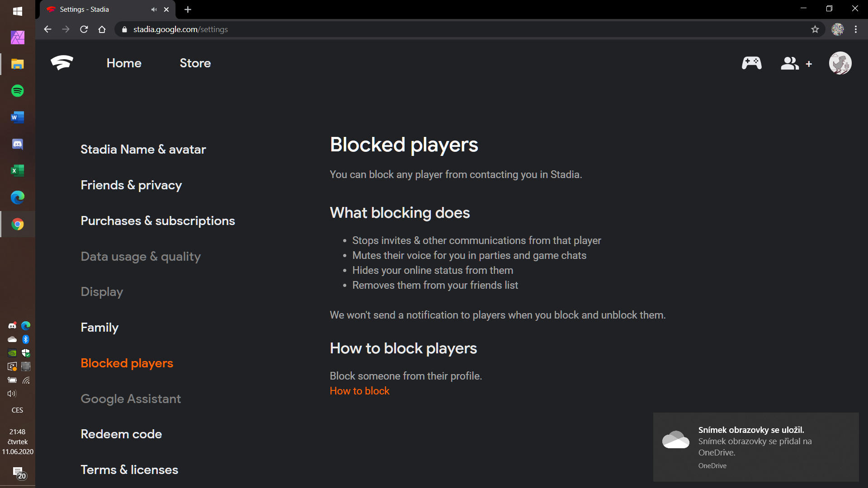Go to the Store tab

pos(195,63)
